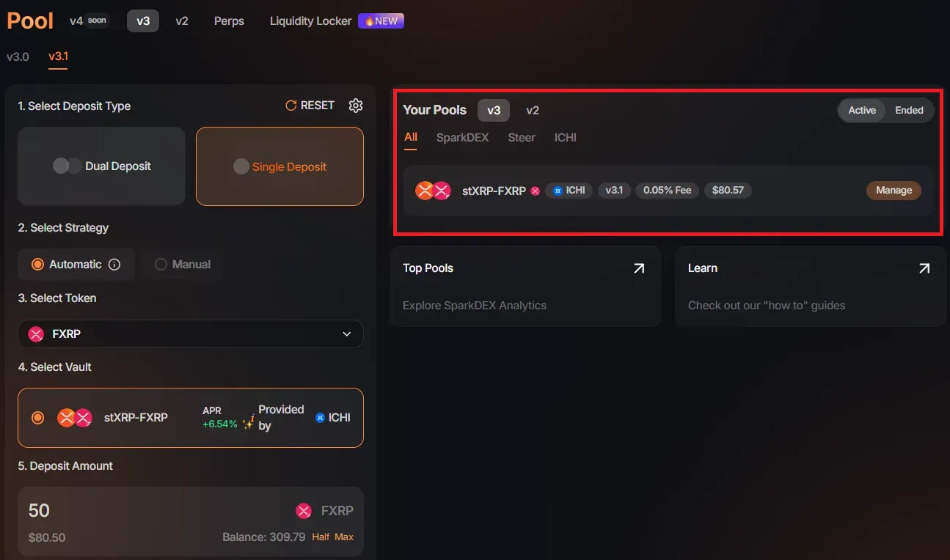Image resolution: width=950 pixels, height=560 pixels.
Task: Open the Top Pools arrow icon
Action: click(639, 268)
